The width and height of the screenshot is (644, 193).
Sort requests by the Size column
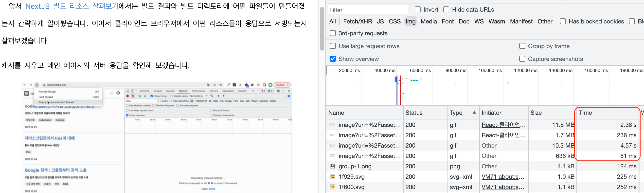(552, 113)
